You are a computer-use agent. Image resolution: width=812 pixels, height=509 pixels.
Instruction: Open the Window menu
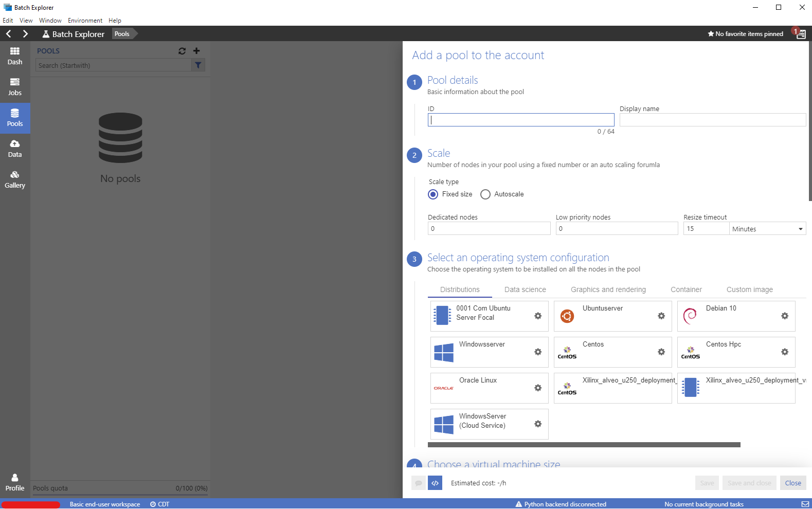pyautogui.click(x=50, y=21)
